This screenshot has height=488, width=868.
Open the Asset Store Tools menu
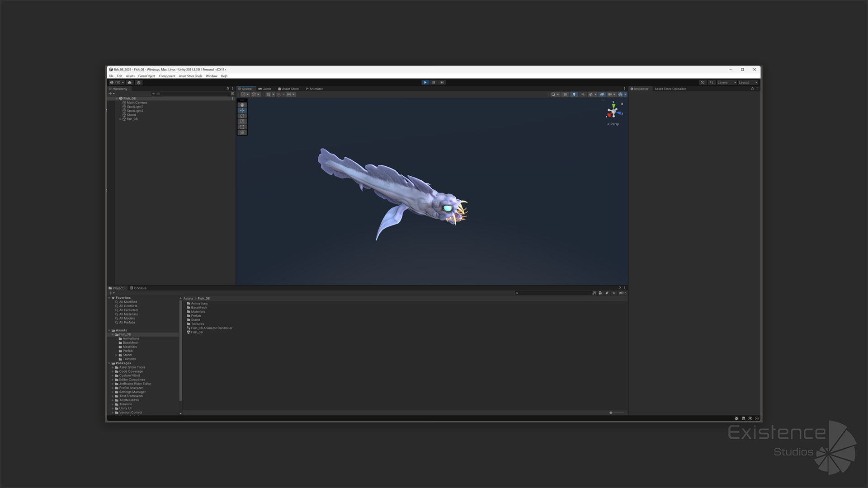(190, 76)
